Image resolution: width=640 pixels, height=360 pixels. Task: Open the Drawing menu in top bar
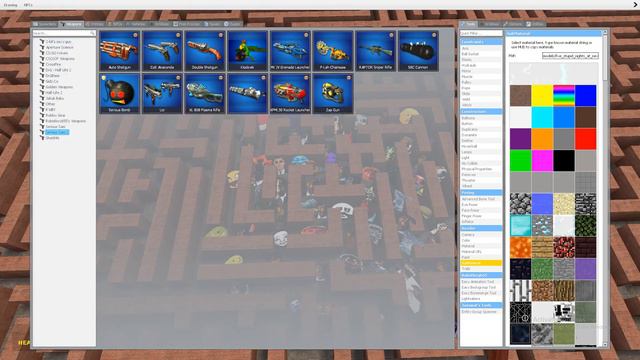pyautogui.click(x=11, y=5)
